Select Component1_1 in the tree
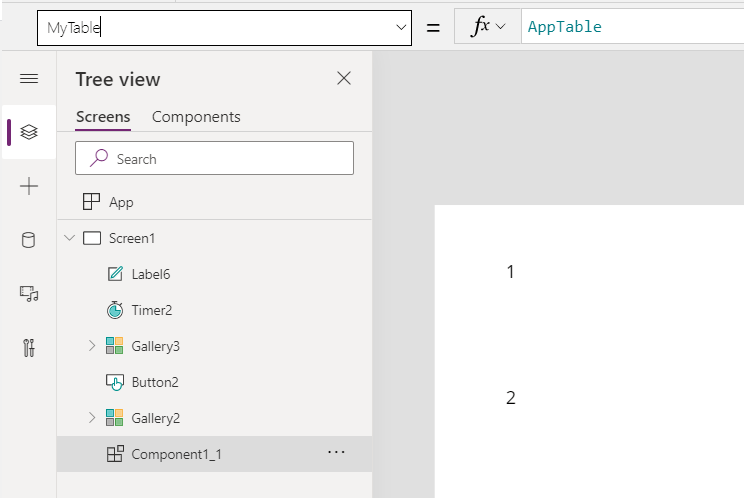 214,454
